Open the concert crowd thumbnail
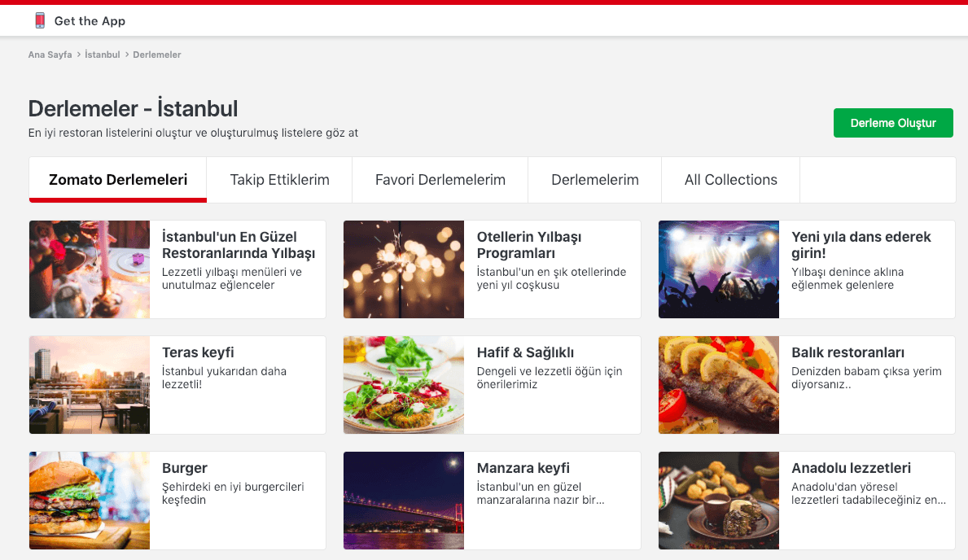Screen dimensions: 968x560 (719, 269)
